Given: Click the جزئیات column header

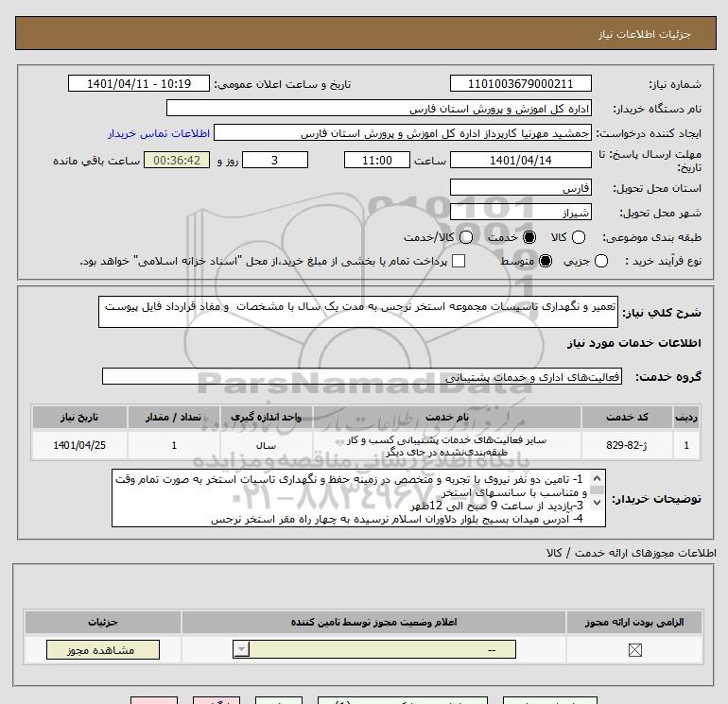Looking at the screenshot, I should click(103, 623).
